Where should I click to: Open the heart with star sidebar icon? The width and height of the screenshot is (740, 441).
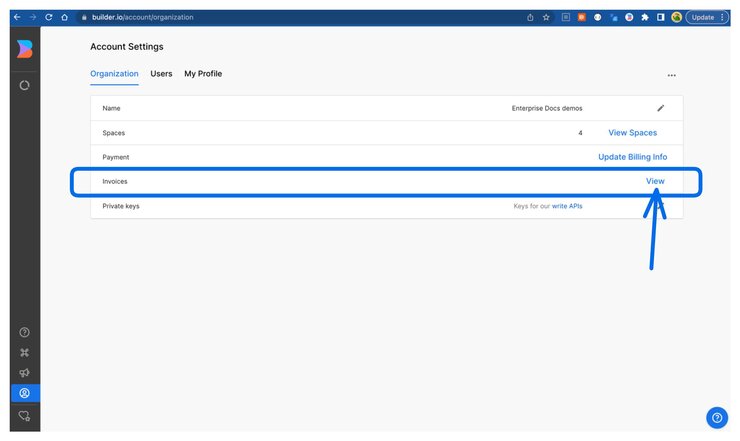click(25, 416)
